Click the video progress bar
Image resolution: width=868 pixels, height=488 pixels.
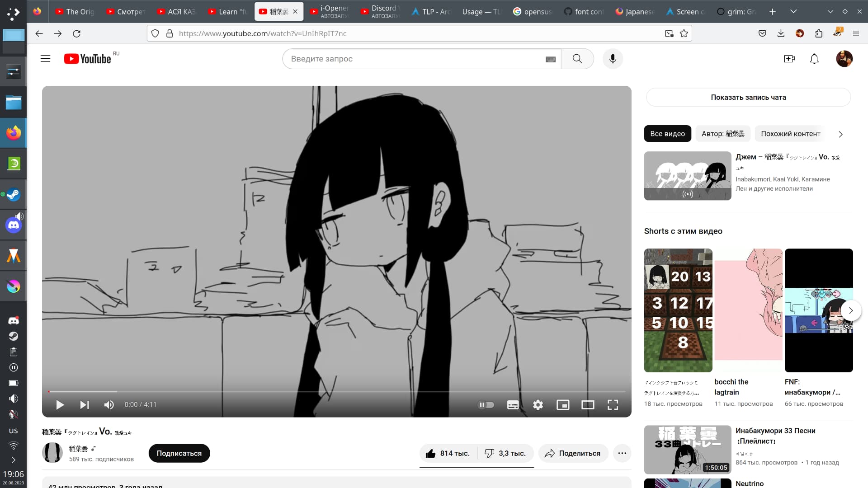click(337, 391)
